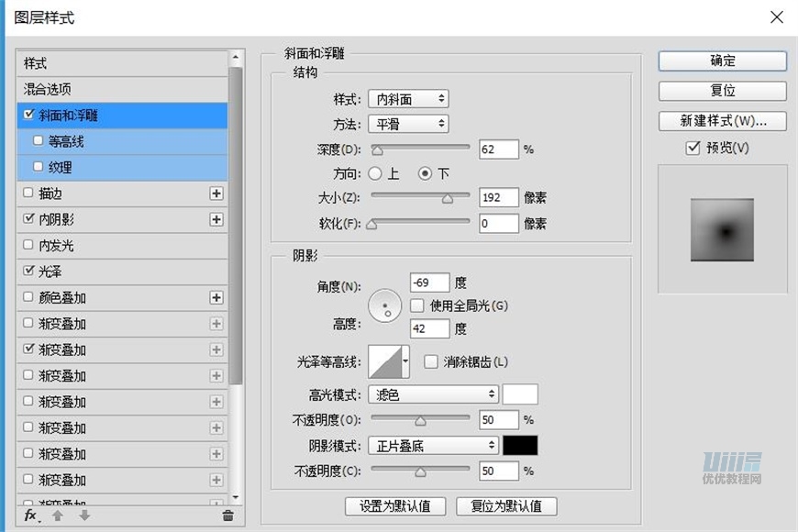Enable the 等高线 checkbox
The height and width of the screenshot is (532, 798).
tap(38, 140)
